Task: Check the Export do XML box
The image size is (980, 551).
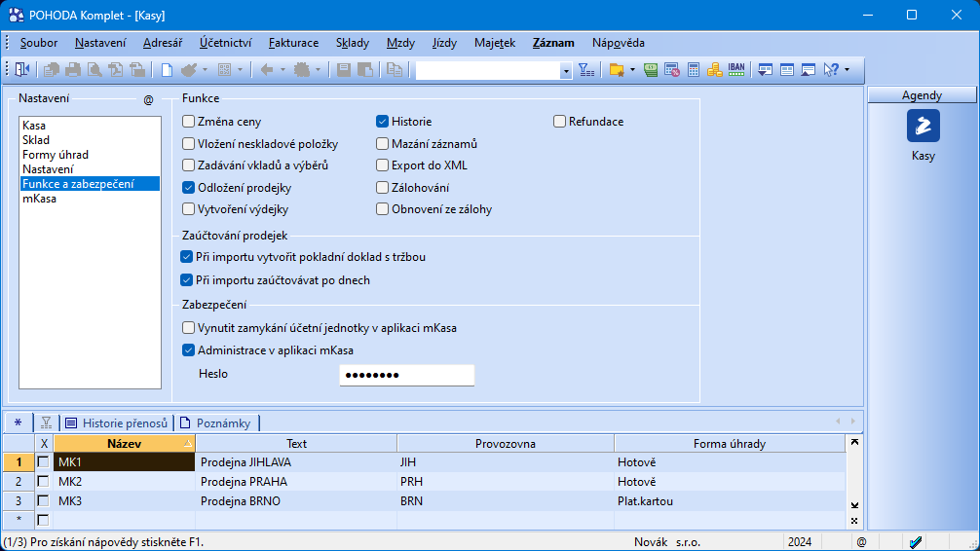Action: 382,165
